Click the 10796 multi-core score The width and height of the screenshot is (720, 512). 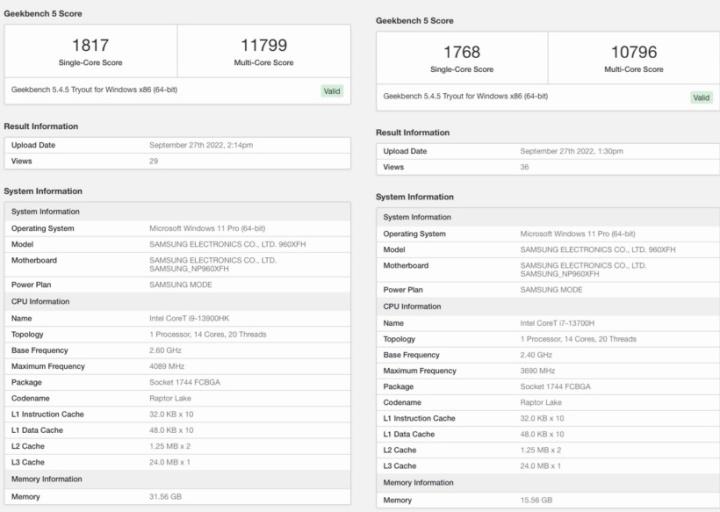pyautogui.click(x=633, y=52)
